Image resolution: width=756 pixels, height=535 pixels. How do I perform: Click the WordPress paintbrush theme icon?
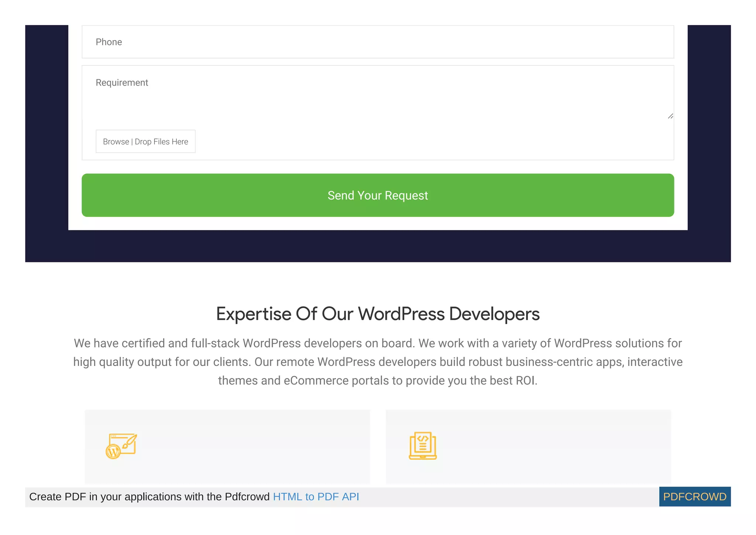[121, 446]
